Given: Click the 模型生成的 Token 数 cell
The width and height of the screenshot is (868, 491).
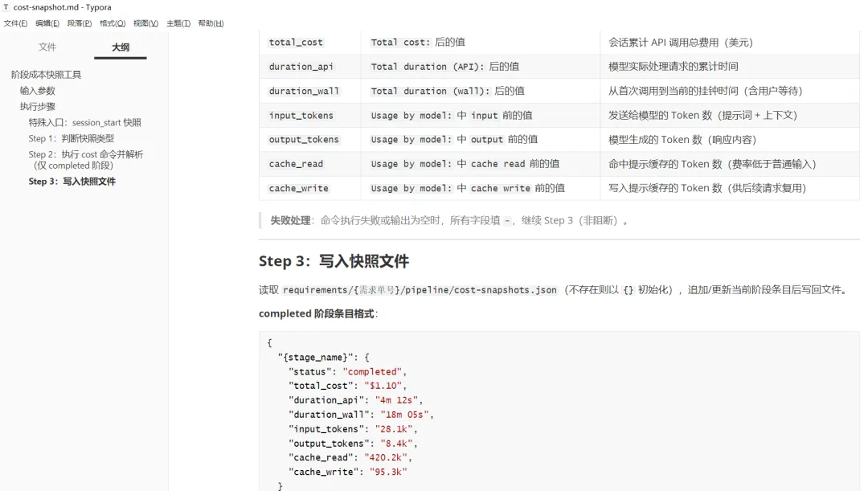Looking at the screenshot, I should (x=730, y=140).
